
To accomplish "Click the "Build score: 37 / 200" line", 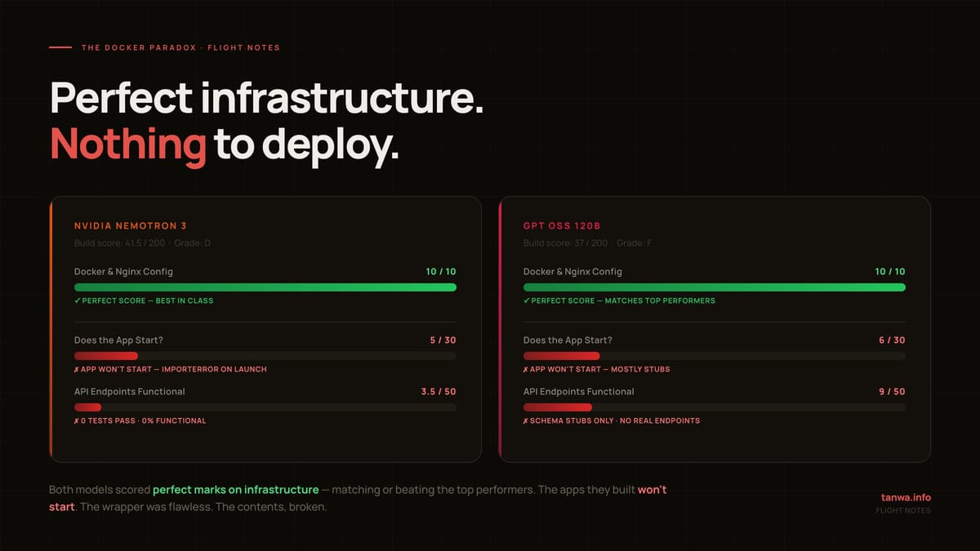I will (565, 243).
